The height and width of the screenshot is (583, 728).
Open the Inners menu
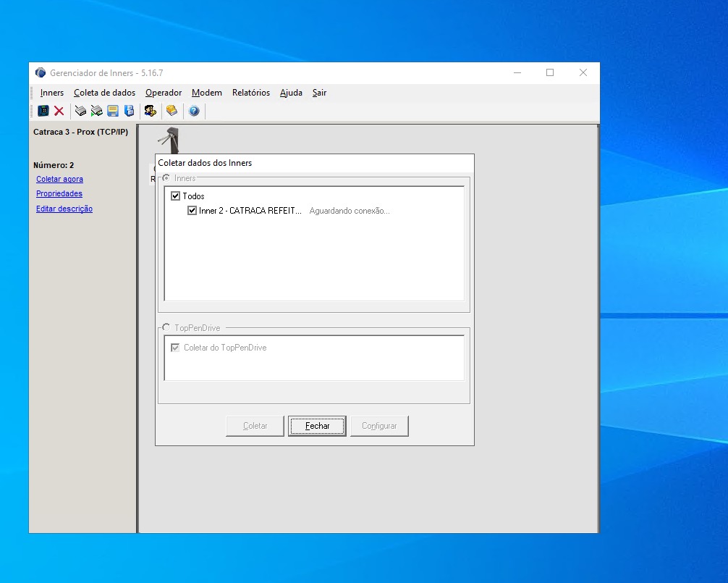pyautogui.click(x=52, y=93)
